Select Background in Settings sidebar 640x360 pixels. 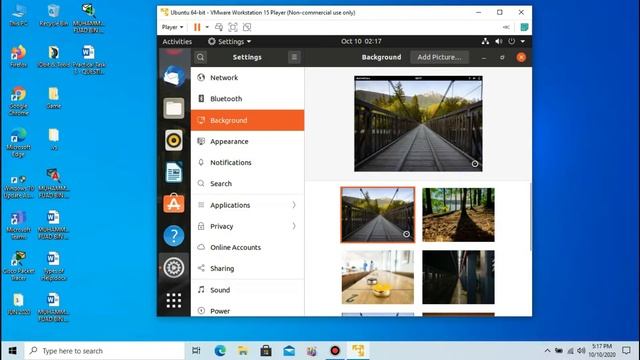click(x=247, y=120)
